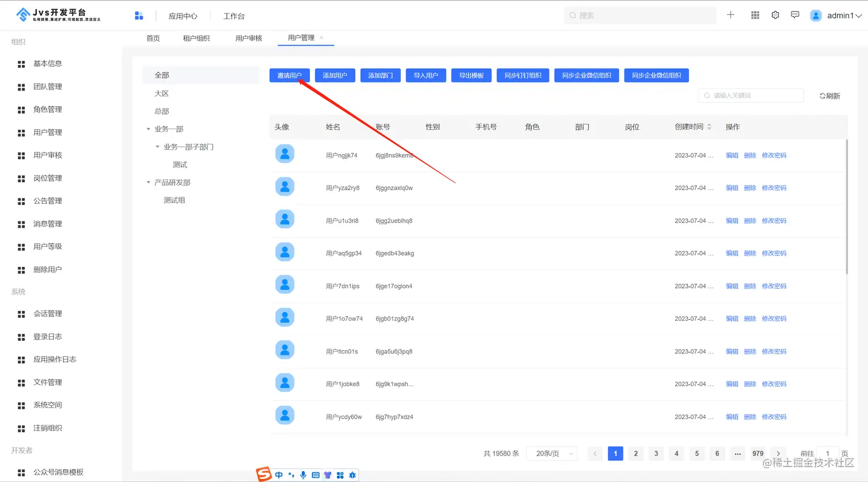Close the 用户管理 tab with its x
The width and height of the screenshot is (868, 482).
(x=321, y=38)
